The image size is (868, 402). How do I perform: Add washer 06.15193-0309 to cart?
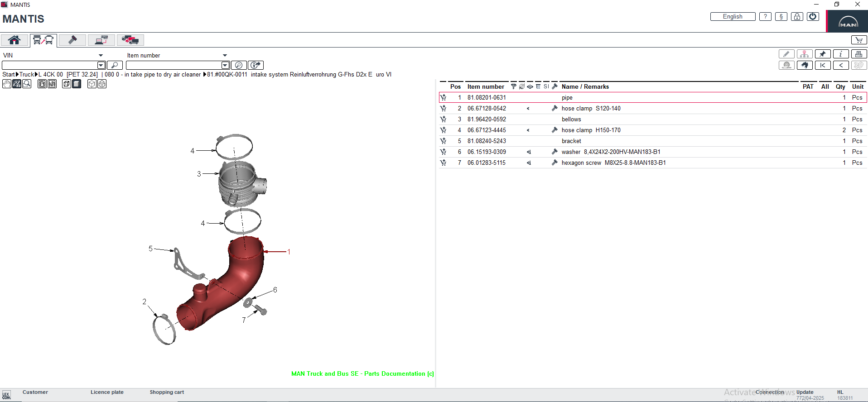coord(443,152)
